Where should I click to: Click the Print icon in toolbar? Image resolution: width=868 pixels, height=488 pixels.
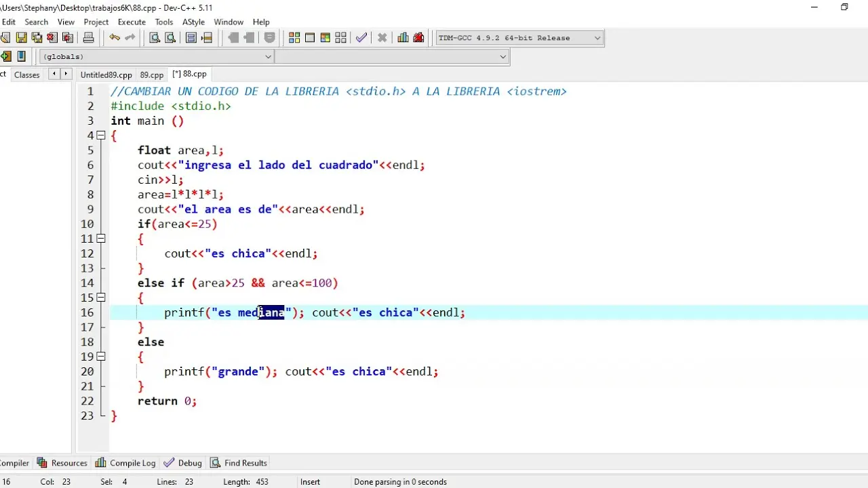point(87,38)
